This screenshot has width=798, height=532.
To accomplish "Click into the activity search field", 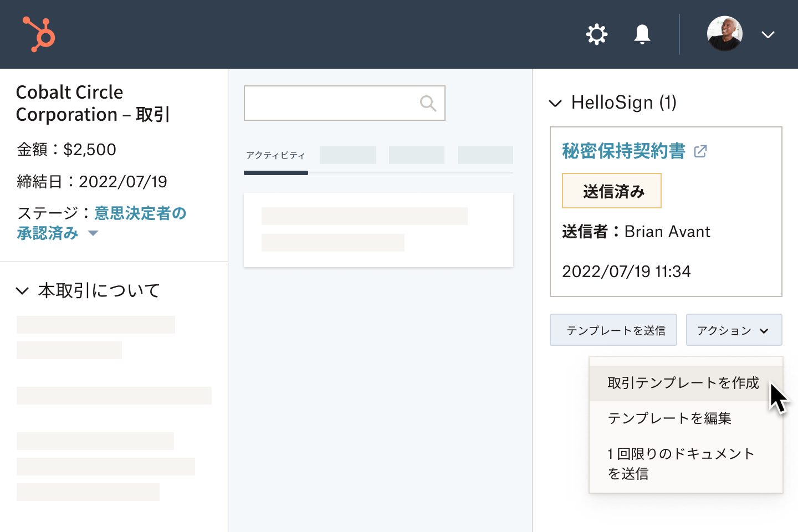I will [x=330, y=103].
